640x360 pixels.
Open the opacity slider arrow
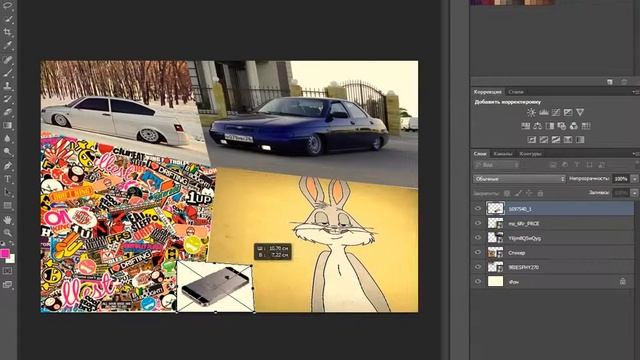pyautogui.click(x=634, y=179)
